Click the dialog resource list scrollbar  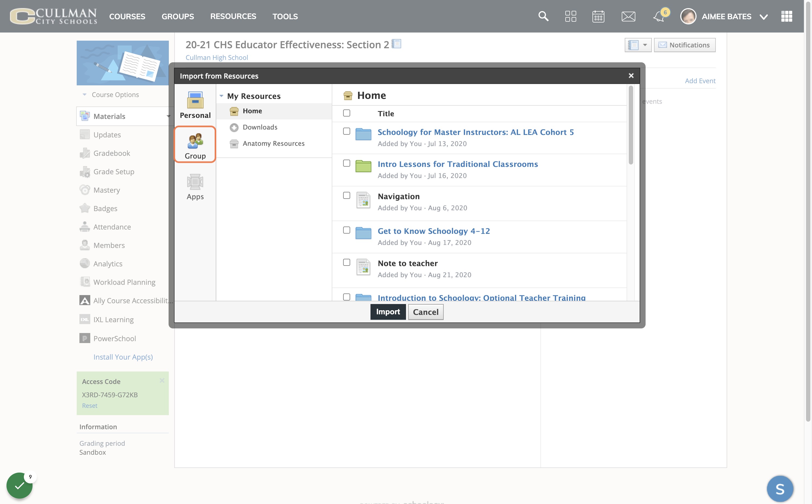631,125
